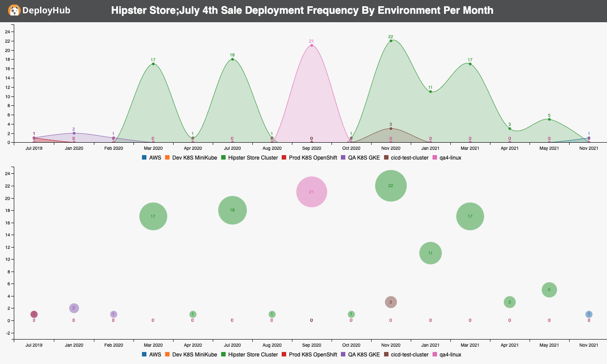Toggle QA K8S GKE in top legend
This screenshot has height=364, width=607.
(360, 158)
